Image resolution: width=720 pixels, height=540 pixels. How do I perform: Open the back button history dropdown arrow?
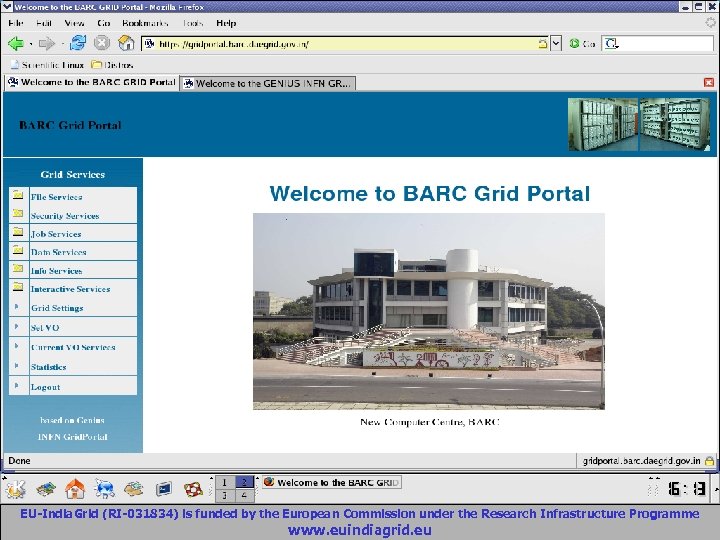coord(31,44)
